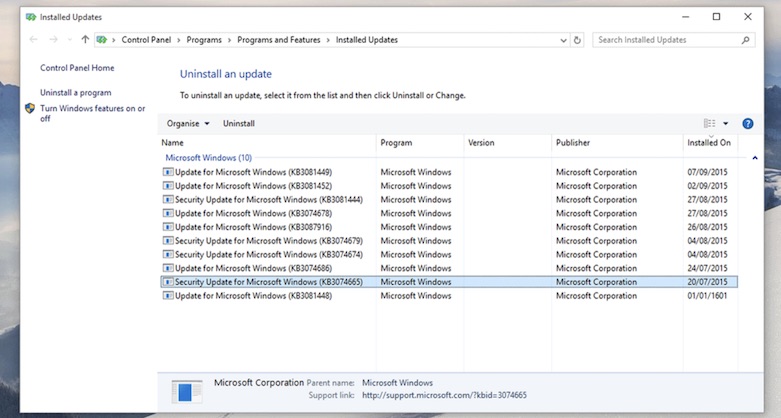Select the update icon for KB3074678
The image size is (781, 418).
[x=168, y=213]
